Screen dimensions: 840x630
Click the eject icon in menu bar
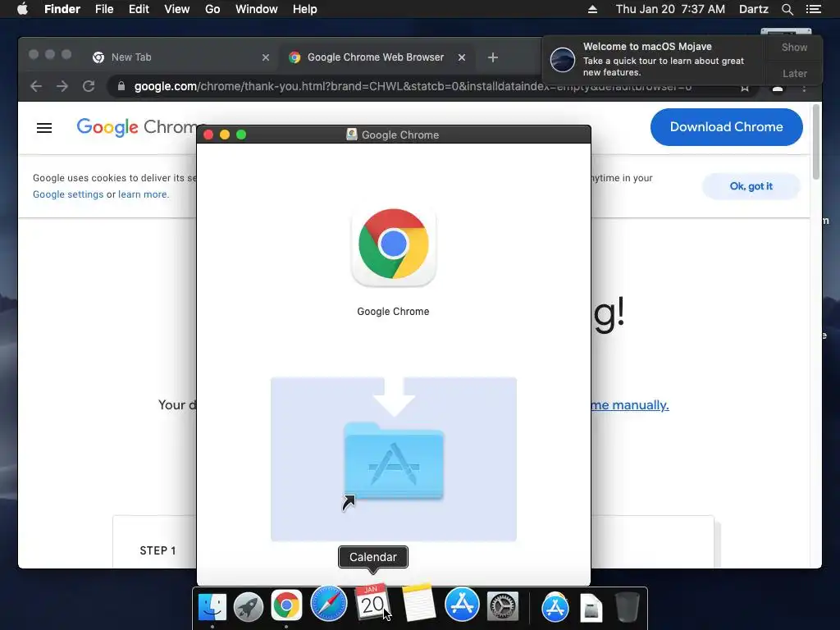(x=592, y=9)
